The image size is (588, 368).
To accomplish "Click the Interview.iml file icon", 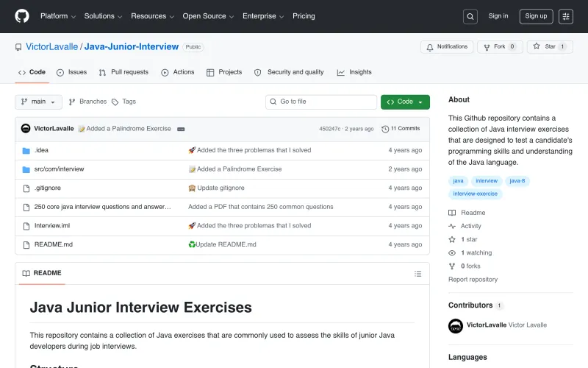I will tap(26, 226).
